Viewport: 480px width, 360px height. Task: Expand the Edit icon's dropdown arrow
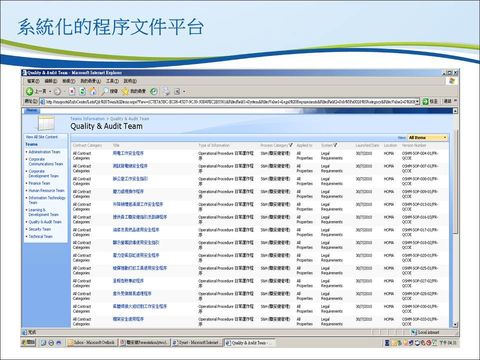[x=184, y=91]
